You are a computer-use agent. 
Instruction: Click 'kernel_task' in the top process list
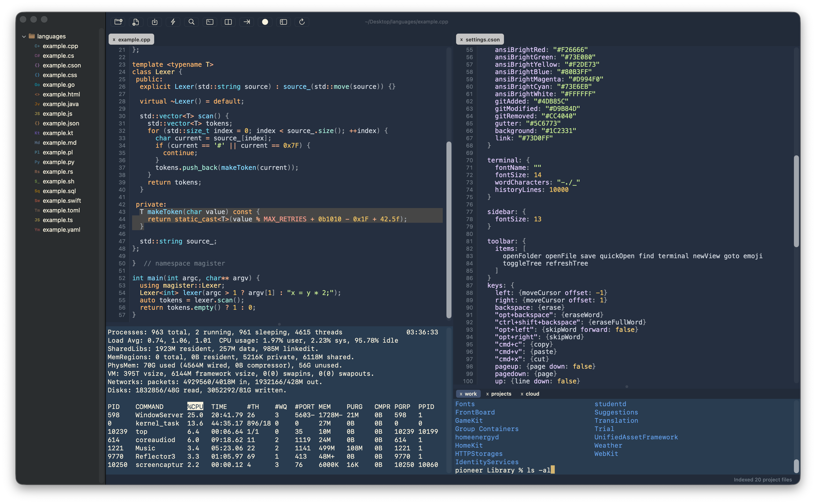pyautogui.click(x=157, y=423)
